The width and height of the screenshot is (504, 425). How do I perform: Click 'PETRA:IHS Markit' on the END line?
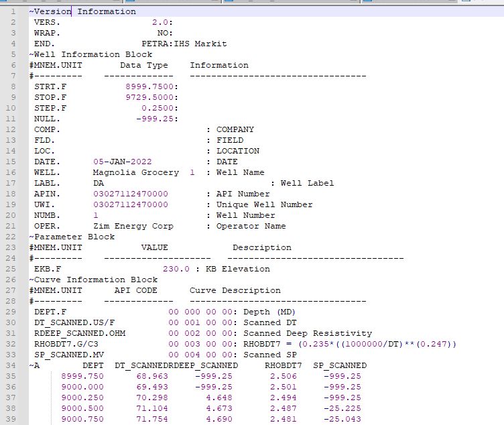184,44
